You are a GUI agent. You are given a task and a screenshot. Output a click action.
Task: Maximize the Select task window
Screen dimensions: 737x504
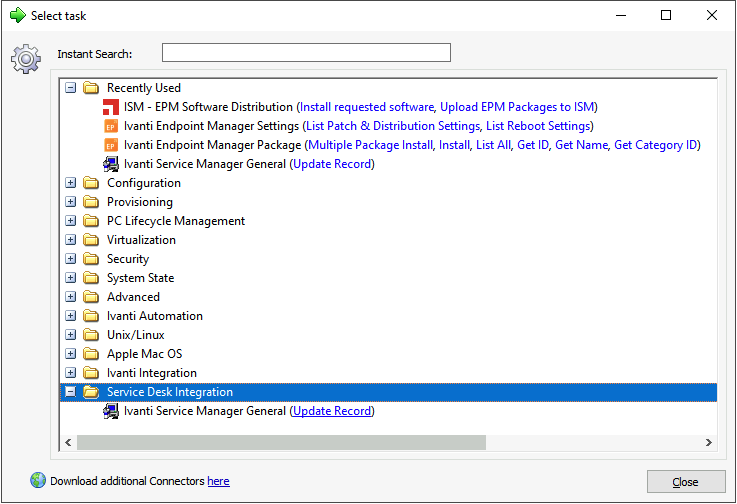[666, 15]
